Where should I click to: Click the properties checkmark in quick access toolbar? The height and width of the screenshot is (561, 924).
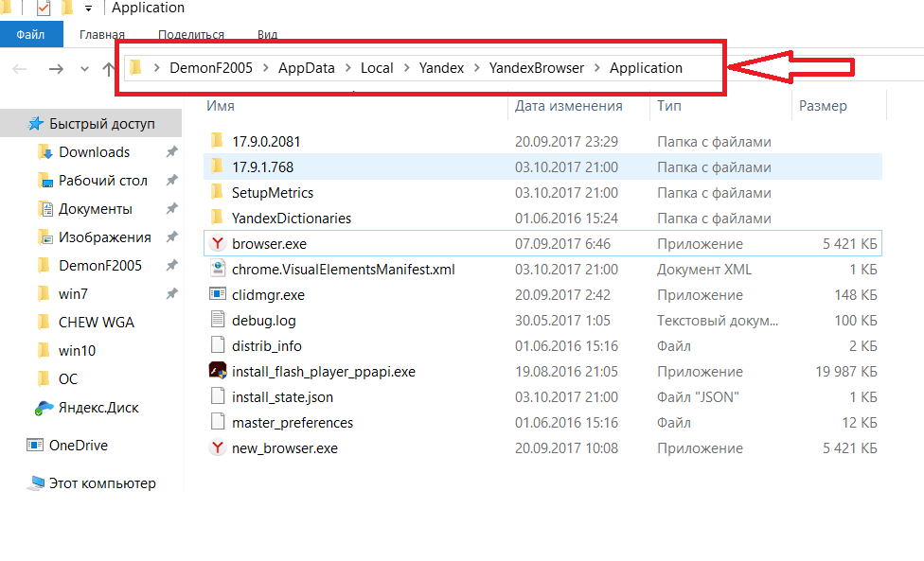point(44,8)
